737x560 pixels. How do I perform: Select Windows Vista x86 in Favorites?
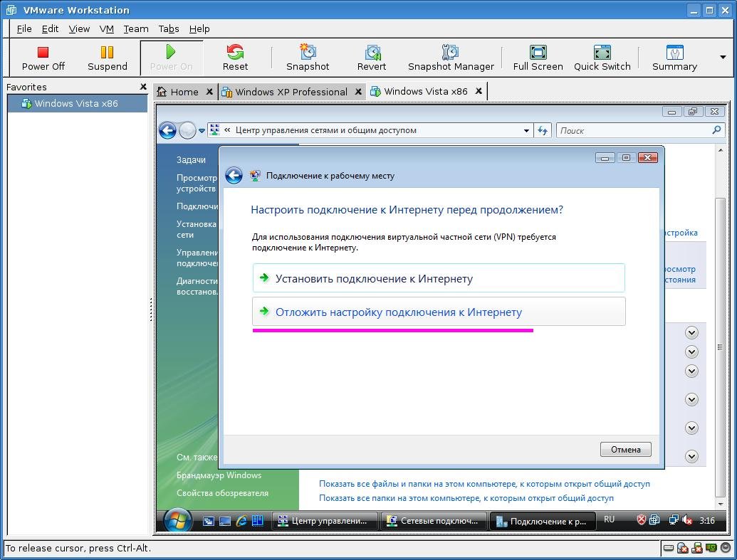coord(77,103)
